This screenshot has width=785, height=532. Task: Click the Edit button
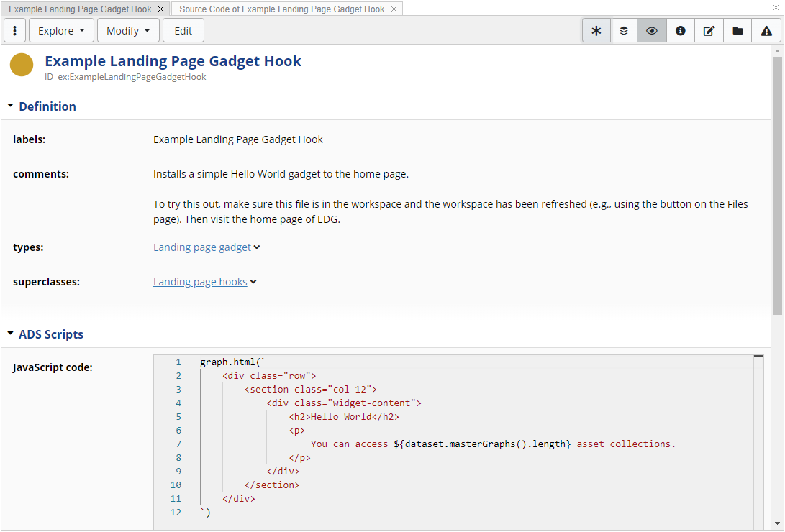183,30
